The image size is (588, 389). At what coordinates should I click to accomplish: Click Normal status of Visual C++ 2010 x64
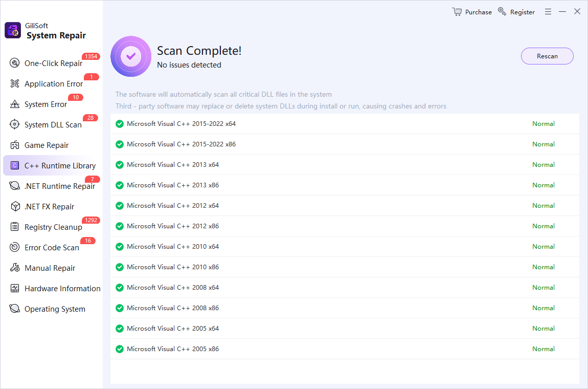544,246
